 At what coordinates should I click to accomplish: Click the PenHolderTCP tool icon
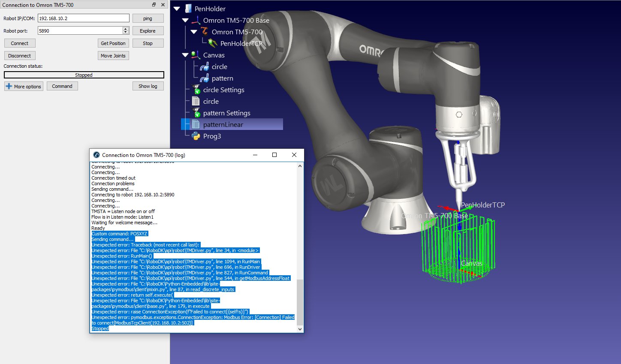click(213, 43)
